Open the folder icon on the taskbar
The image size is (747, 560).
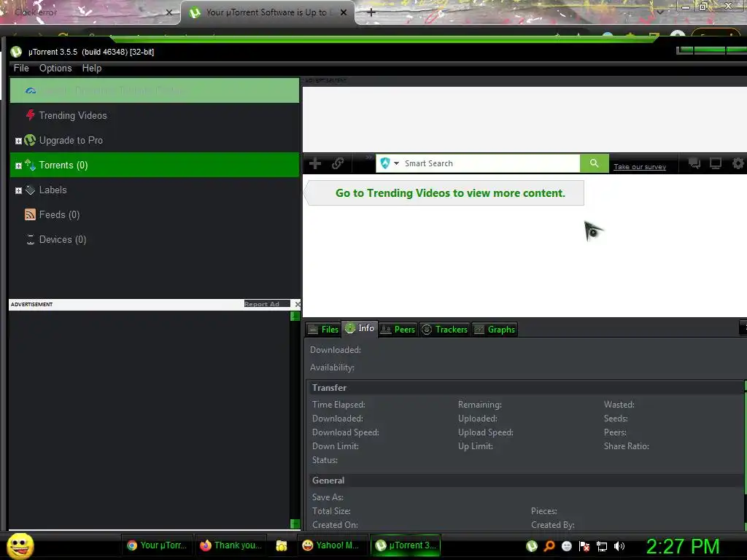pyautogui.click(x=282, y=545)
